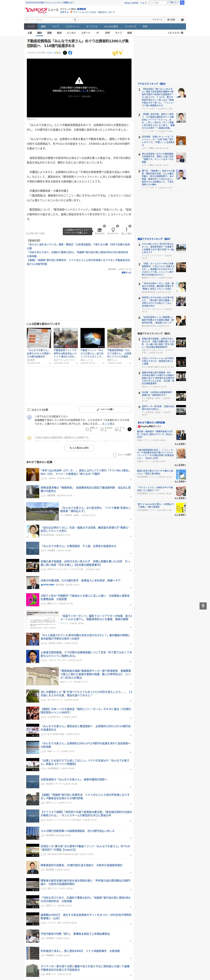Open マイページ link in header
Image resolution: width=210 pixels, height=980 pixels.
point(157,19)
